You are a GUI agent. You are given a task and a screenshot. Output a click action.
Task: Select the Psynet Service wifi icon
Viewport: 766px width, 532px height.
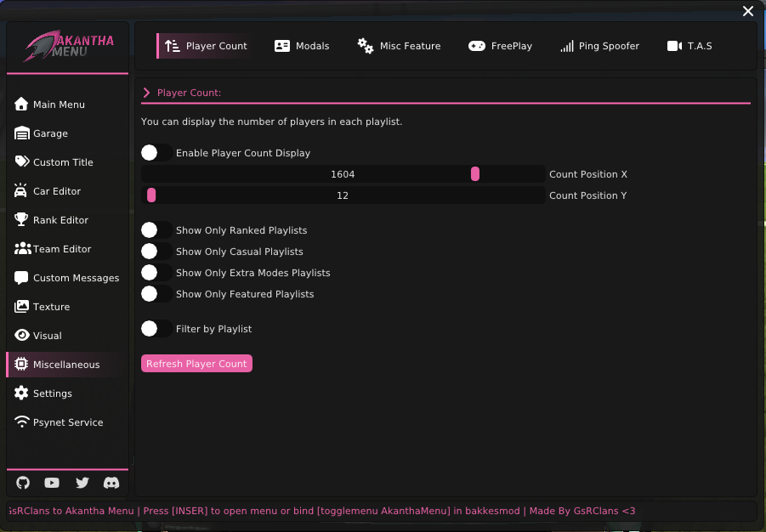click(22, 422)
